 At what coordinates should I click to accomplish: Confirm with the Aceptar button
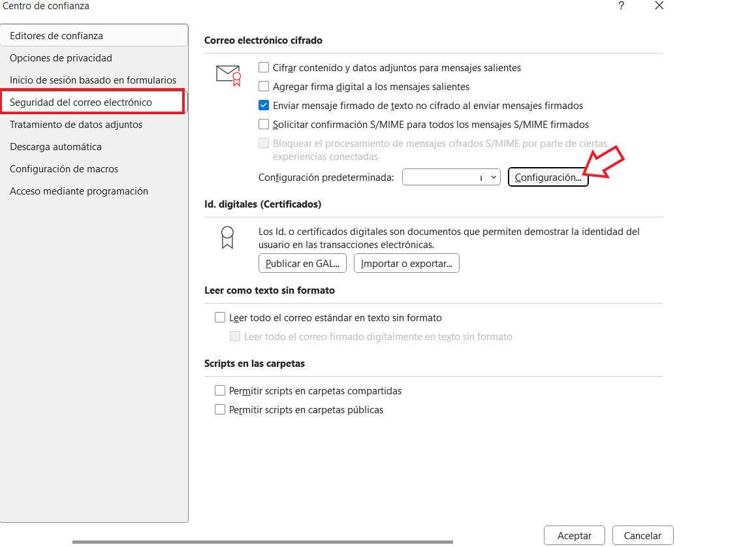pos(574,535)
